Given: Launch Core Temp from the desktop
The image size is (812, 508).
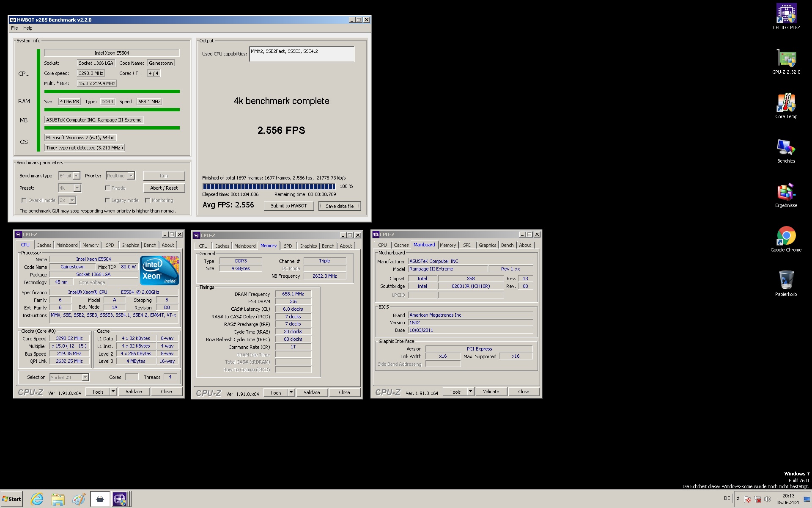Looking at the screenshot, I should [x=786, y=106].
